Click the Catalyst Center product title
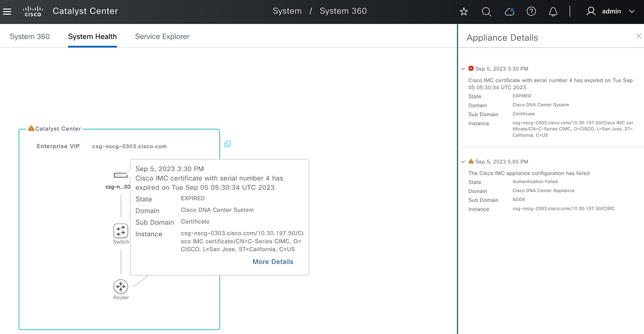Viewport: 644px width, 334px height. (85, 11)
